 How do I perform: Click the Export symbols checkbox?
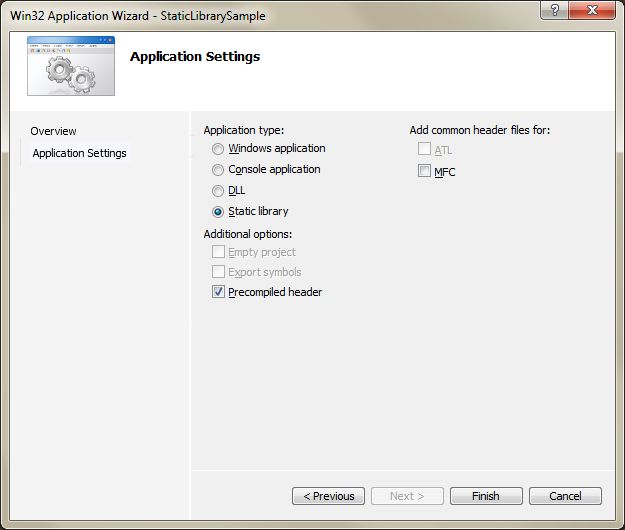(219, 272)
